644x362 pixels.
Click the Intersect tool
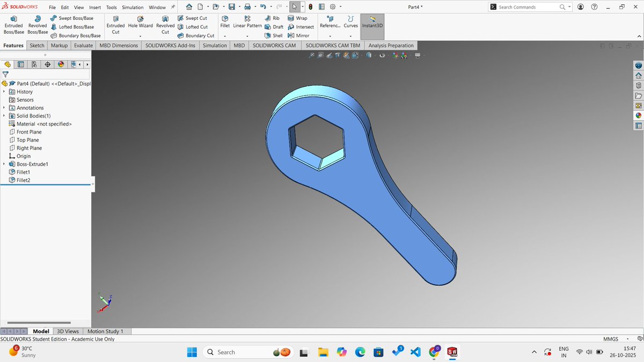pyautogui.click(x=301, y=27)
